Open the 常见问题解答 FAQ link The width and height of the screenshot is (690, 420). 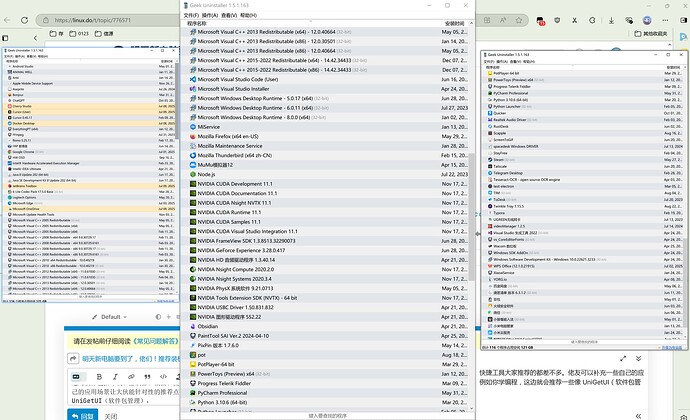(158, 341)
